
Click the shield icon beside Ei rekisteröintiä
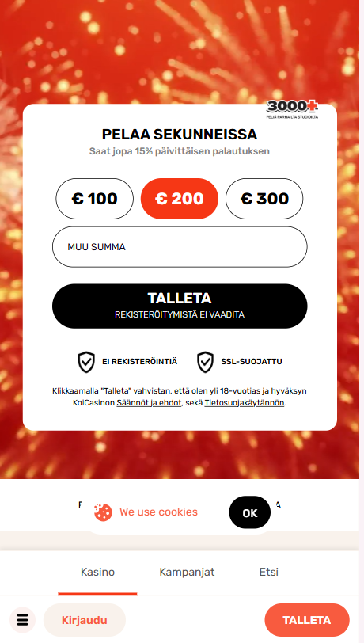click(x=86, y=362)
